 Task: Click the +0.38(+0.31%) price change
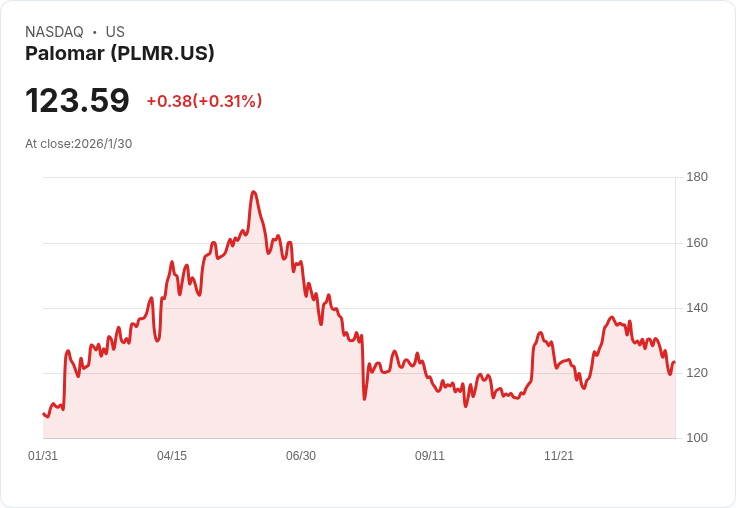204,101
